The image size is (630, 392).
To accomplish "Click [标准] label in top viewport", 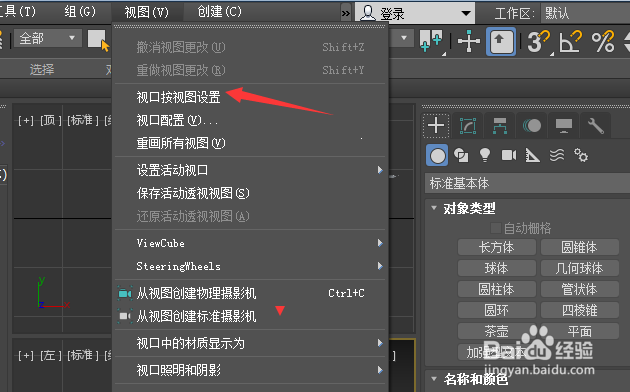I will (x=83, y=120).
